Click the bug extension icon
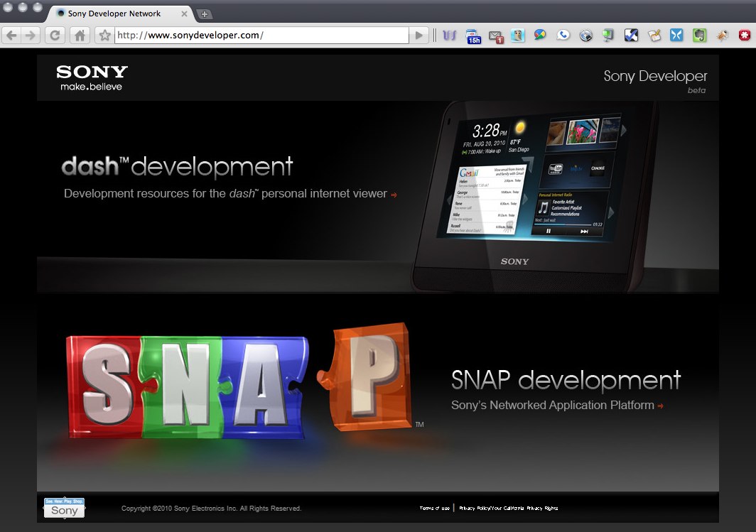The image size is (756, 532). pyautogui.click(x=722, y=36)
